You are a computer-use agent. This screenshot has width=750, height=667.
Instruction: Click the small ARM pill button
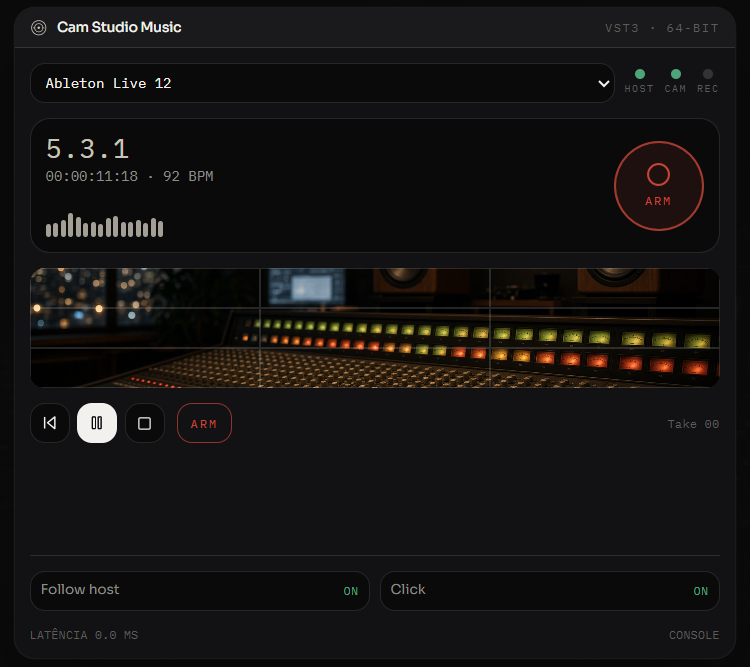coord(204,423)
